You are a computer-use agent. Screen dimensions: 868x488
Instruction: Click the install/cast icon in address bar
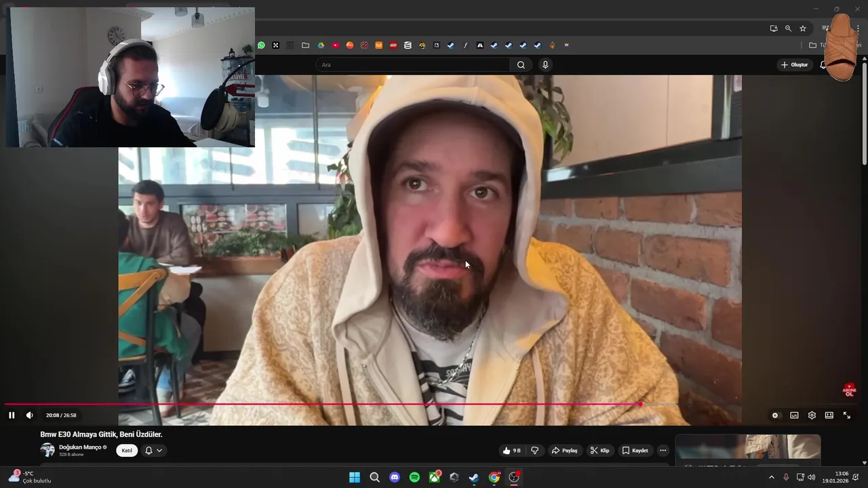point(774,28)
